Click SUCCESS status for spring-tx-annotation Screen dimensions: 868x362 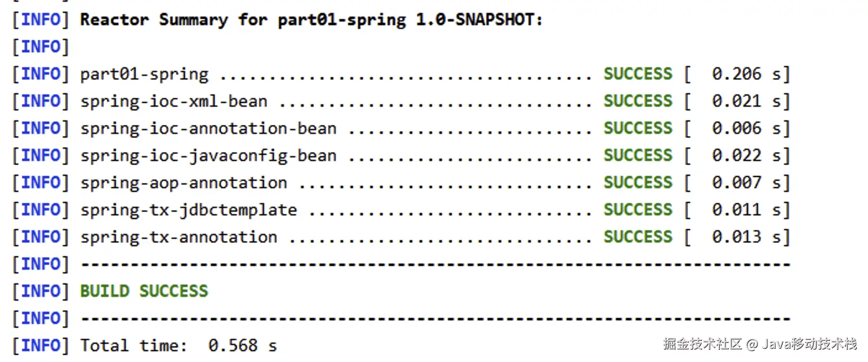(x=638, y=237)
